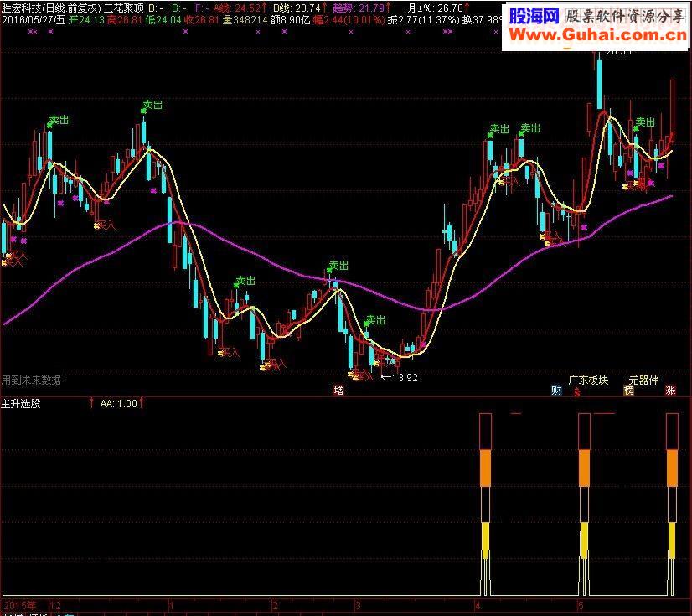Click the 月±%: 26.70 value
The width and height of the screenshot is (692, 616).
pyautogui.click(x=439, y=8)
